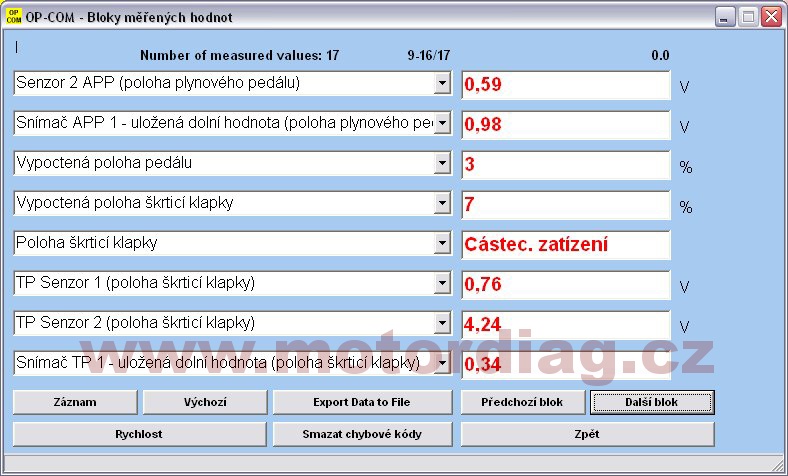Click Export Data to File button

click(362, 402)
